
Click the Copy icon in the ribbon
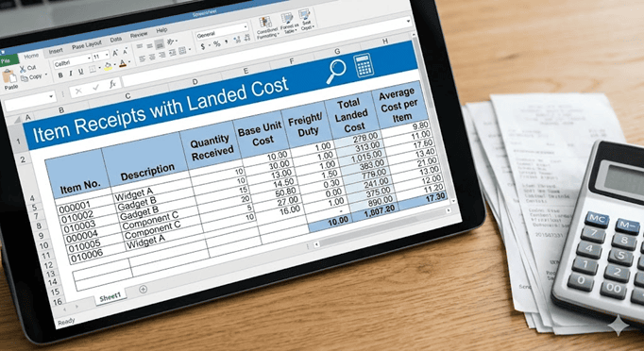click(25, 78)
